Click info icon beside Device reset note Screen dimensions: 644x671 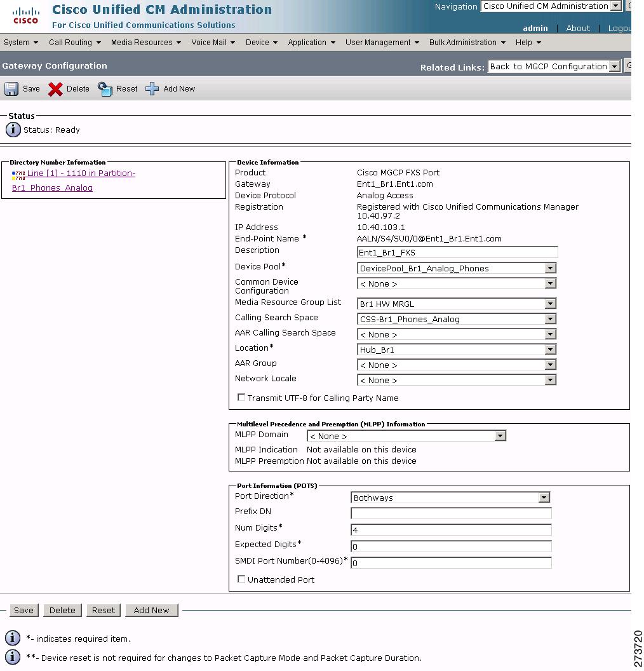click(13, 657)
